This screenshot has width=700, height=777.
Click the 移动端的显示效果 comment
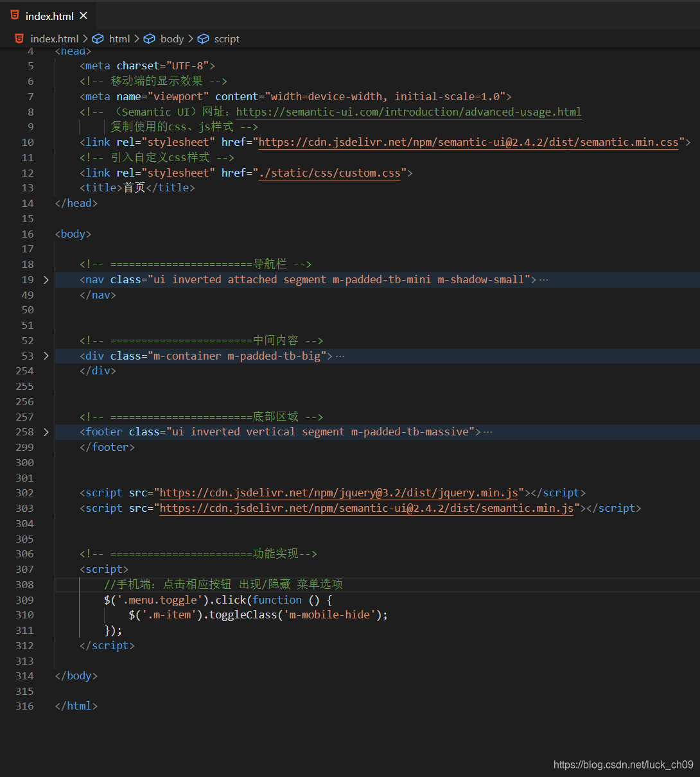[x=153, y=81]
